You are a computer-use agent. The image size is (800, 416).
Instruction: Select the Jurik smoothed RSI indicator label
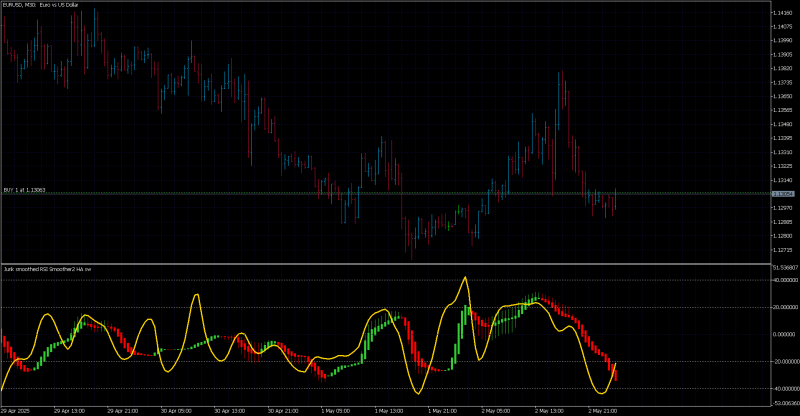point(47,269)
